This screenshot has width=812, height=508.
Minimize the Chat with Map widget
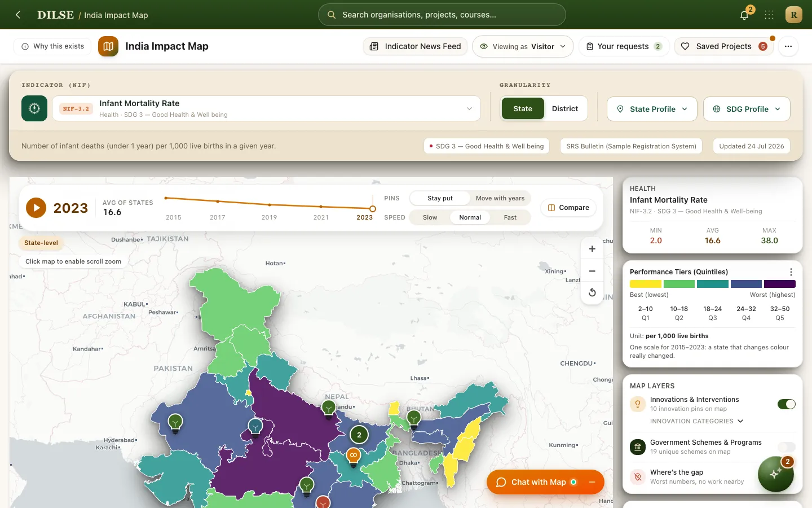tap(592, 482)
